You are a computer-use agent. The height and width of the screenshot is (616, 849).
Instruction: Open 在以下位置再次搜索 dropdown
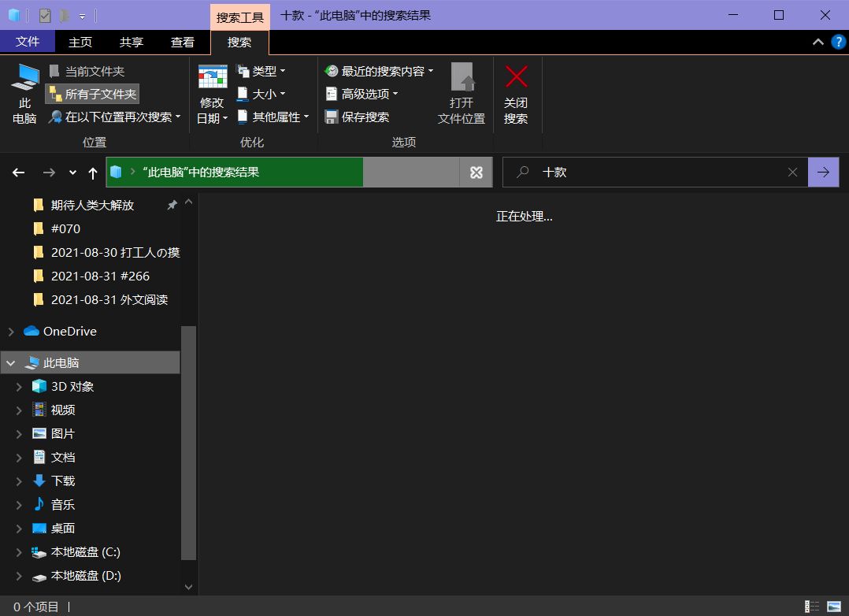pyautogui.click(x=114, y=117)
